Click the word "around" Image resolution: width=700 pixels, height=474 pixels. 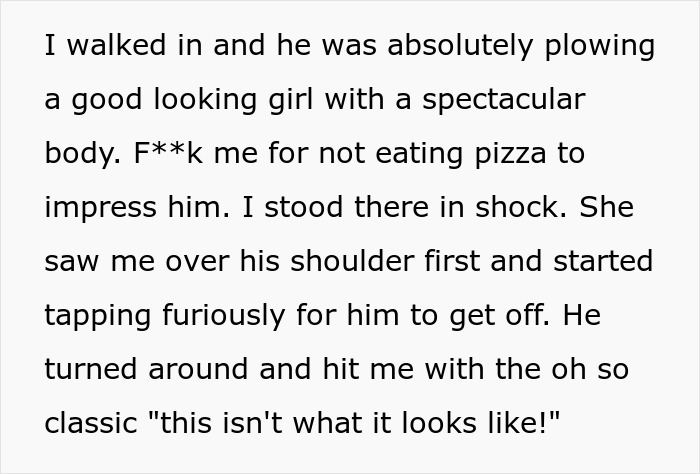[x=197, y=370]
